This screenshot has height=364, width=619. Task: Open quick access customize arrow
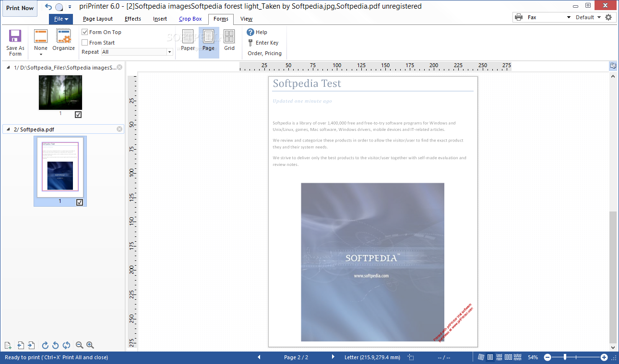[70, 7]
